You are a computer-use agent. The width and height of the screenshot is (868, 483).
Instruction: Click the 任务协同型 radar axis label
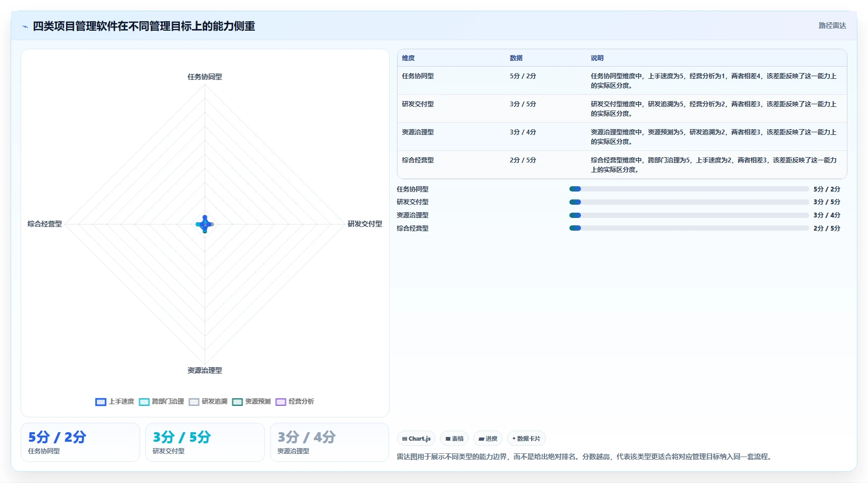click(x=205, y=77)
